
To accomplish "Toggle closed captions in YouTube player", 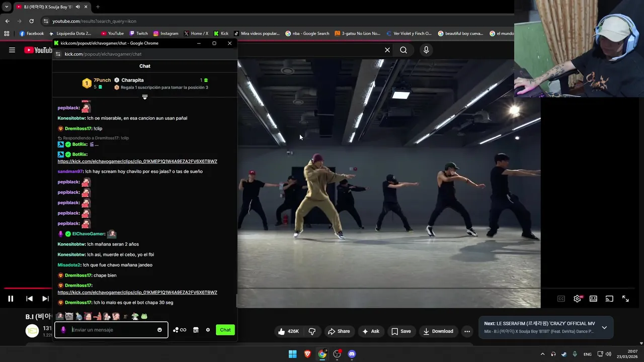I will pyautogui.click(x=561, y=299).
